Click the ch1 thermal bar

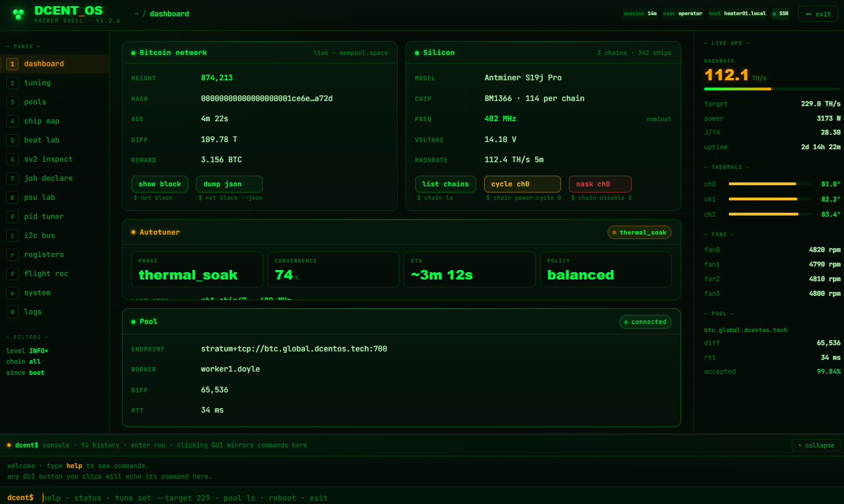[770, 199]
